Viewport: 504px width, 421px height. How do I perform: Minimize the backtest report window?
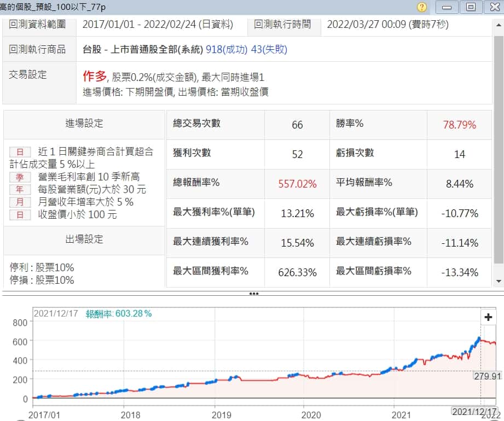[x=448, y=7]
